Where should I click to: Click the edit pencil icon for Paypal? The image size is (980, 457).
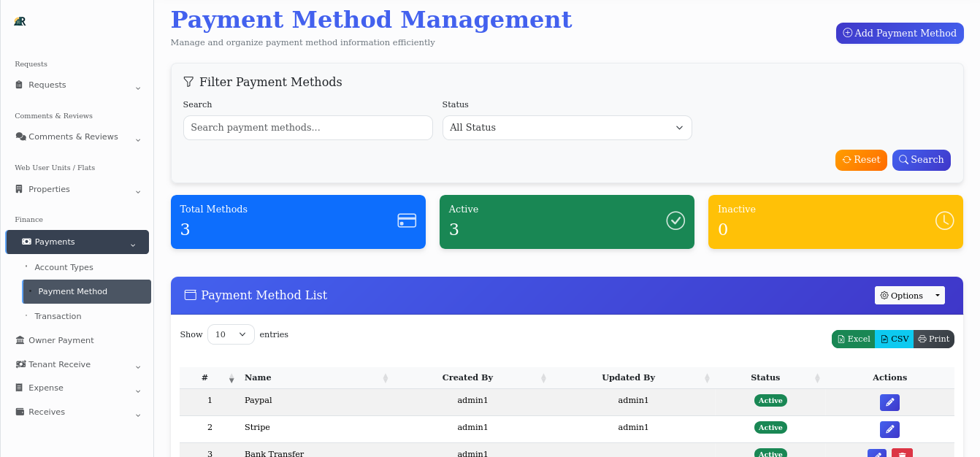pos(889,402)
